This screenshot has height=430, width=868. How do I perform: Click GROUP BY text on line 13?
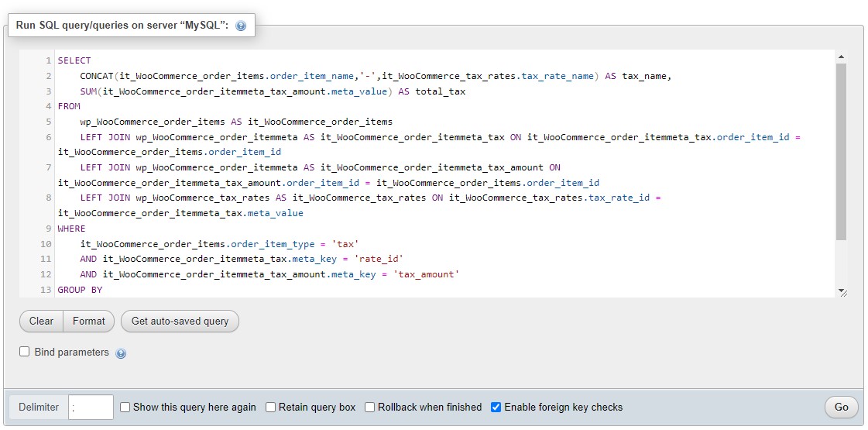pos(80,289)
